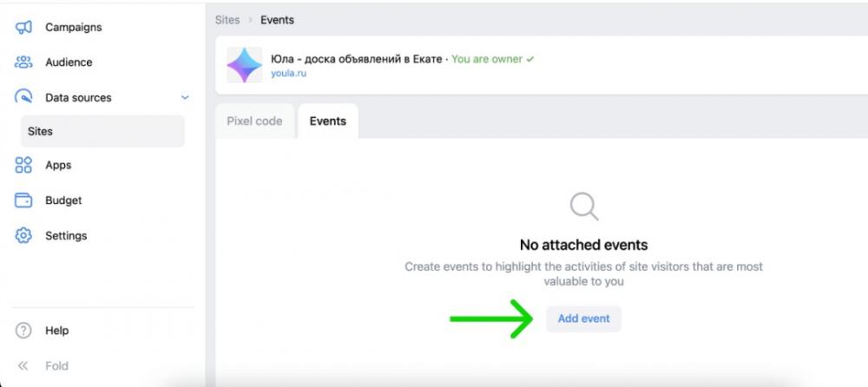This screenshot has height=387, width=868.
Task: Select the Sites submenu item
Action: pyautogui.click(x=102, y=131)
